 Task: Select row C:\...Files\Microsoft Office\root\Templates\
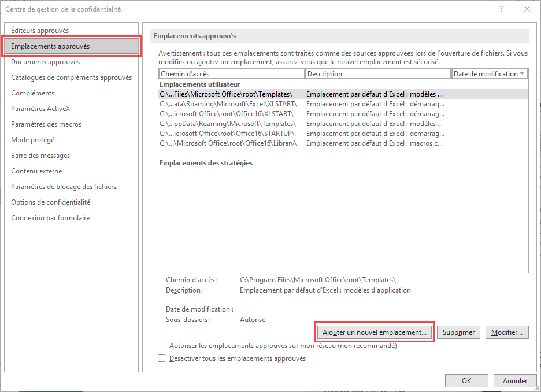pyautogui.click(x=343, y=94)
